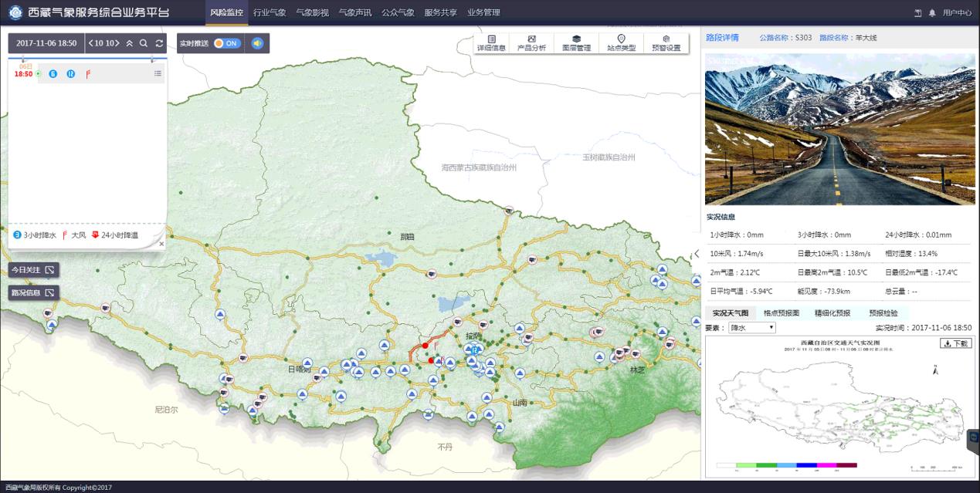Open 产品分析 product analysis tool
This screenshot has width=980, height=493.
coord(531,43)
